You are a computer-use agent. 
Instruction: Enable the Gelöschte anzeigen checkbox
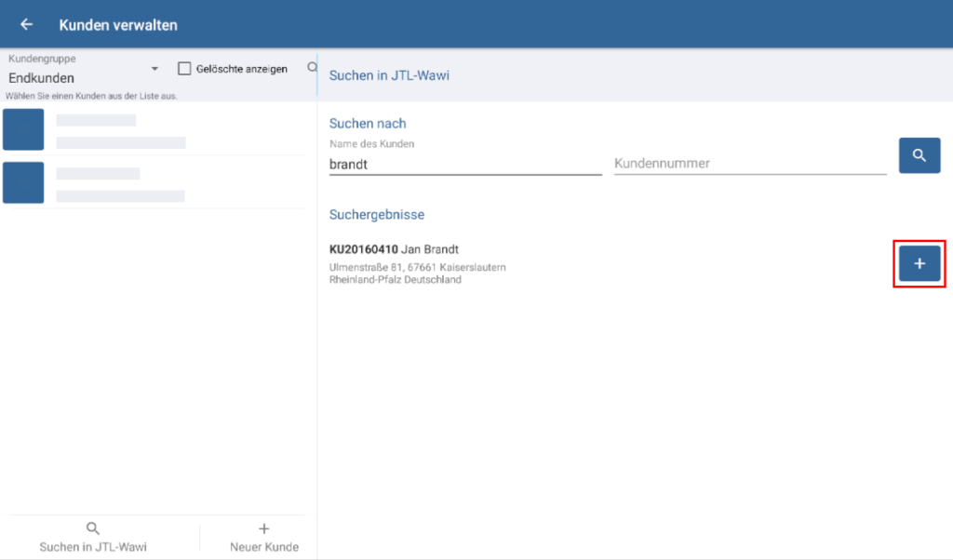click(184, 69)
